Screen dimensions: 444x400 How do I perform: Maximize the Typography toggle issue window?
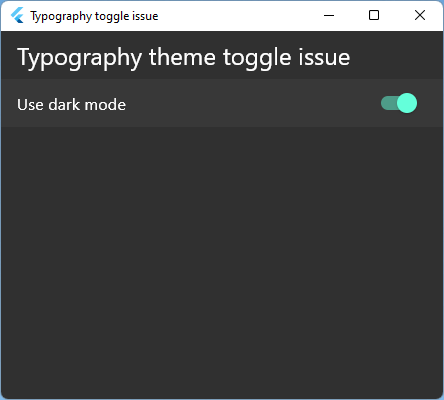point(374,15)
